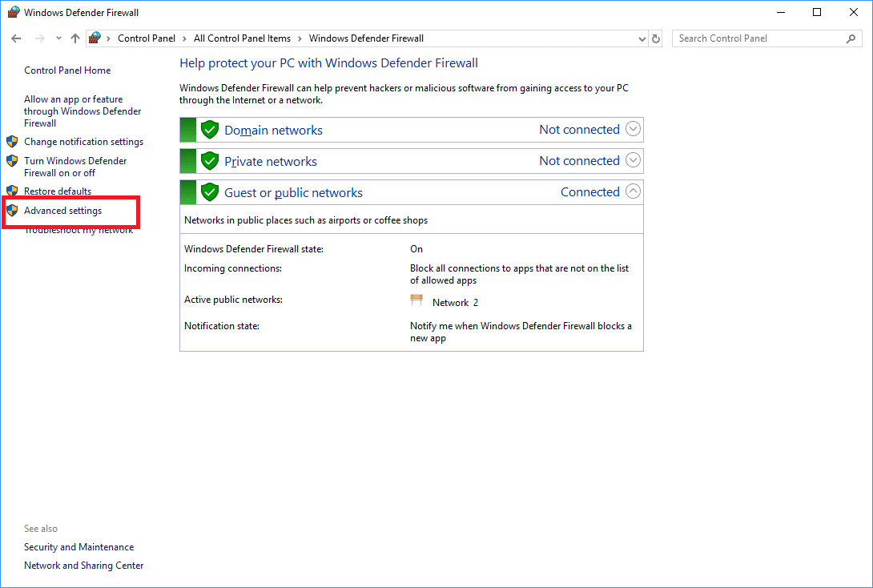Open Control Panel Home
The image size is (873, 588).
67,70
